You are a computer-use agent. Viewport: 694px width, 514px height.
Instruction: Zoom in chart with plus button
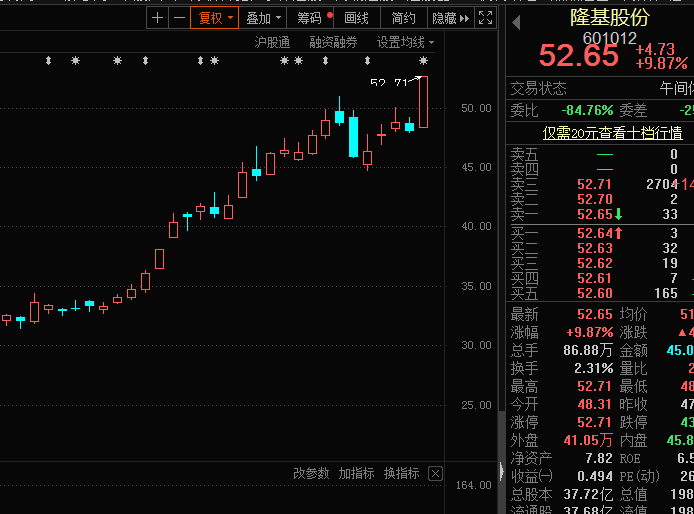158,18
